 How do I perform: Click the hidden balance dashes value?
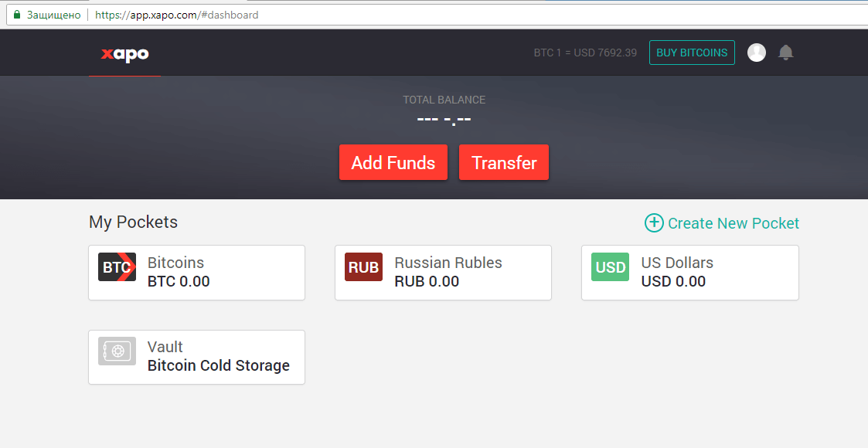point(444,120)
